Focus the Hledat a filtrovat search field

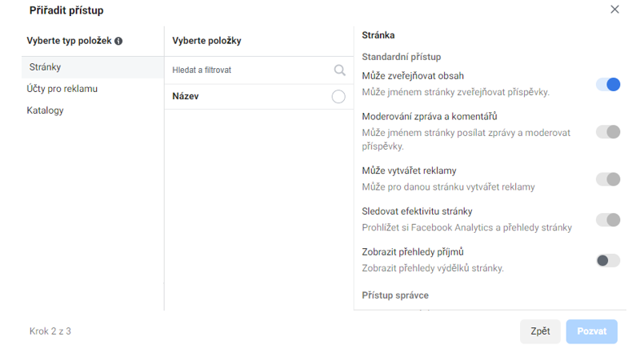click(258, 70)
